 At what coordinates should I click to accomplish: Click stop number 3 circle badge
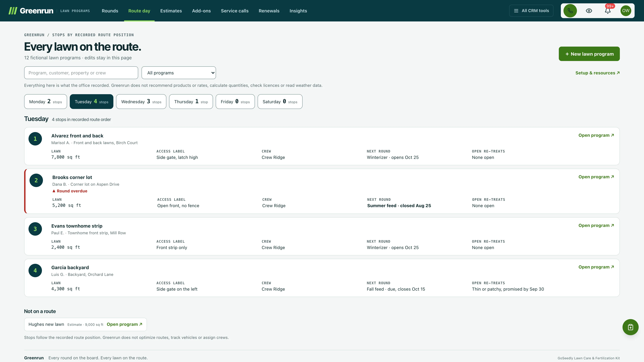click(x=35, y=229)
